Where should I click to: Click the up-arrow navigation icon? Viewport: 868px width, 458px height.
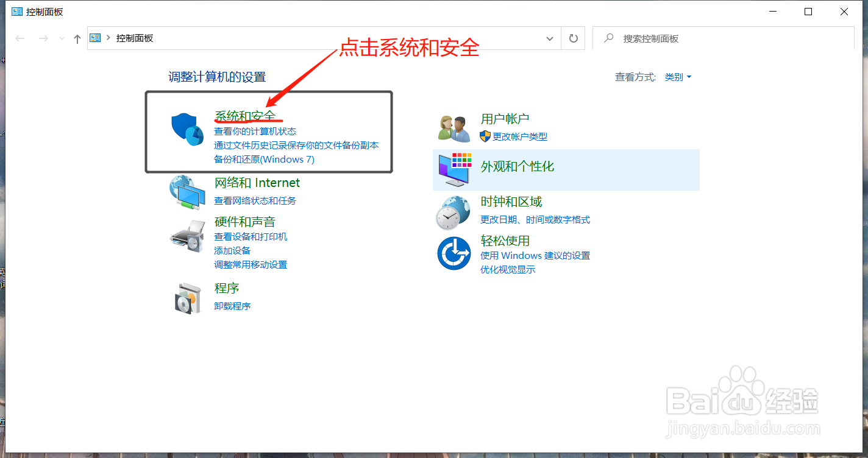pos(77,38)
